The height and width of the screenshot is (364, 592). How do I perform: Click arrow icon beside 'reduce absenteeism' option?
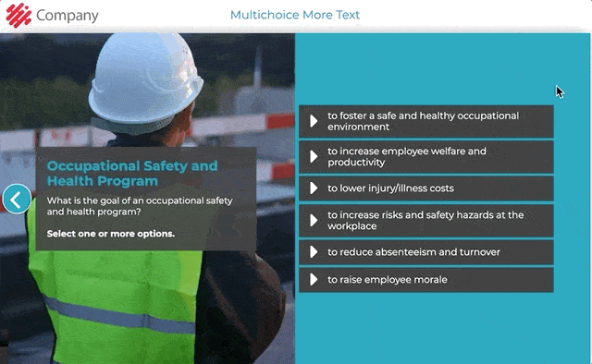[x=314, y=251]
